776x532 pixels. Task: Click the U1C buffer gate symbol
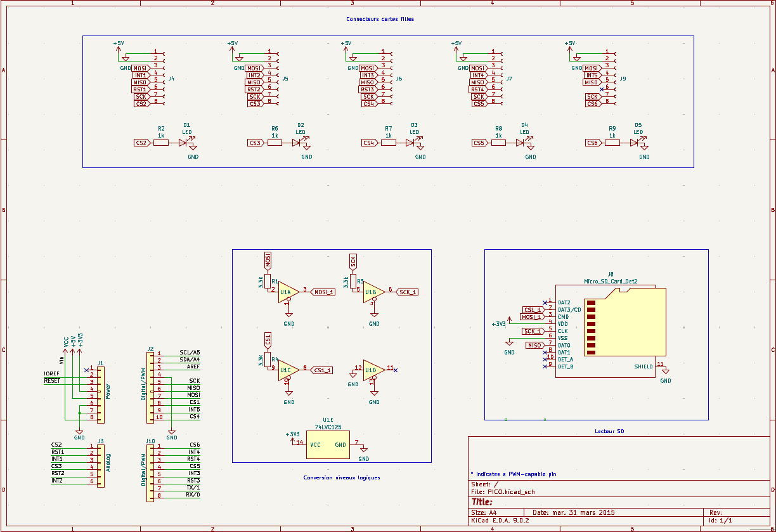coord(287,370)
